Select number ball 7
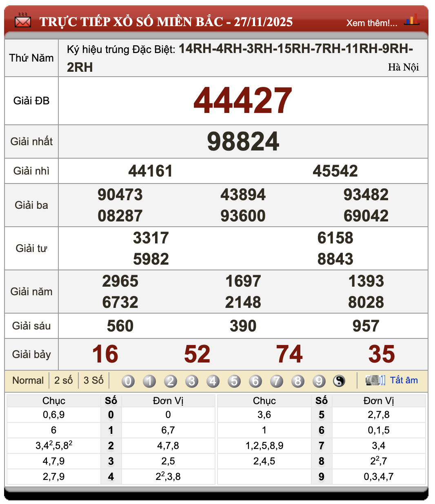Screen dimensions: 435x504 pos(277,381)
